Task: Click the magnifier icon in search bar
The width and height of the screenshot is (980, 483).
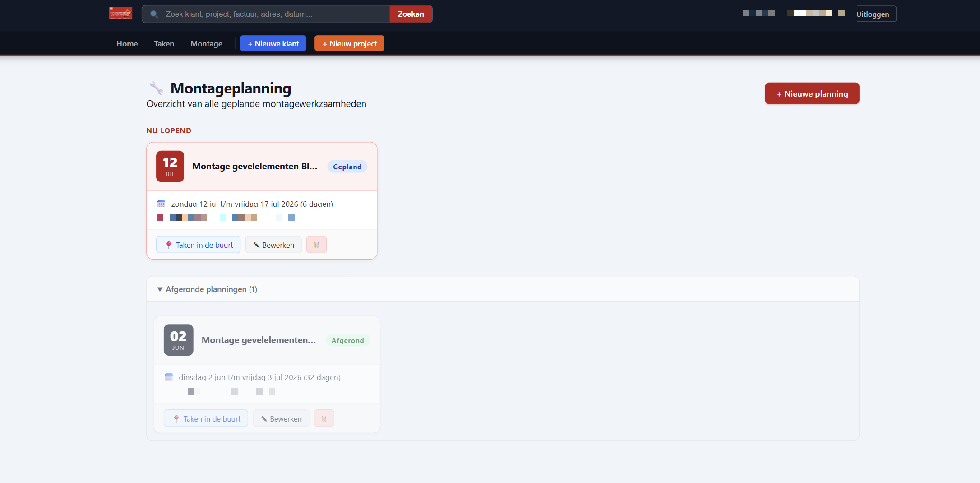Action: 154,14
